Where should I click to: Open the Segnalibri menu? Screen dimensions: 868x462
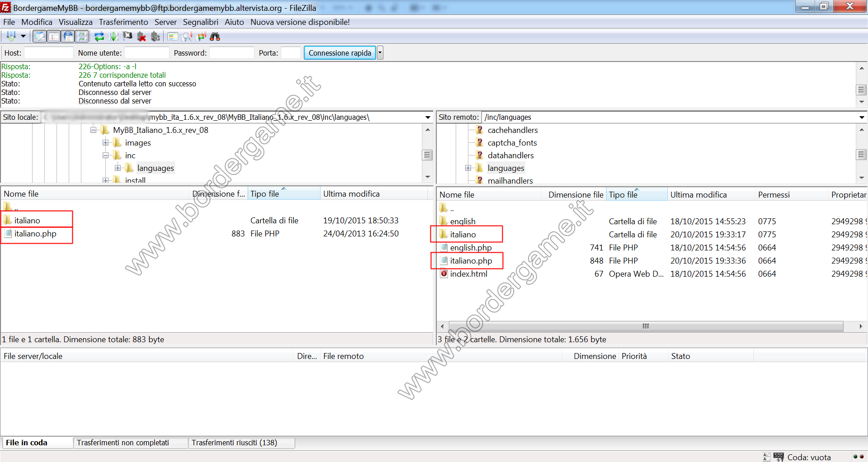pos(200,22)
